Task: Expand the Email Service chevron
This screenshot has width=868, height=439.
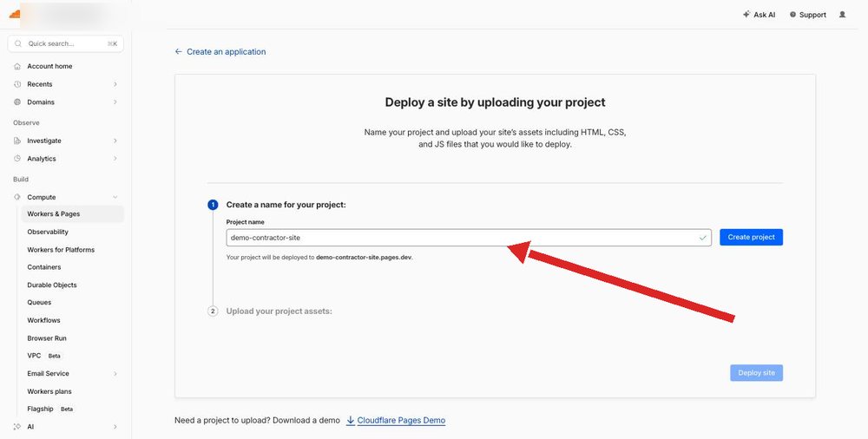Action: click(115, 374)
